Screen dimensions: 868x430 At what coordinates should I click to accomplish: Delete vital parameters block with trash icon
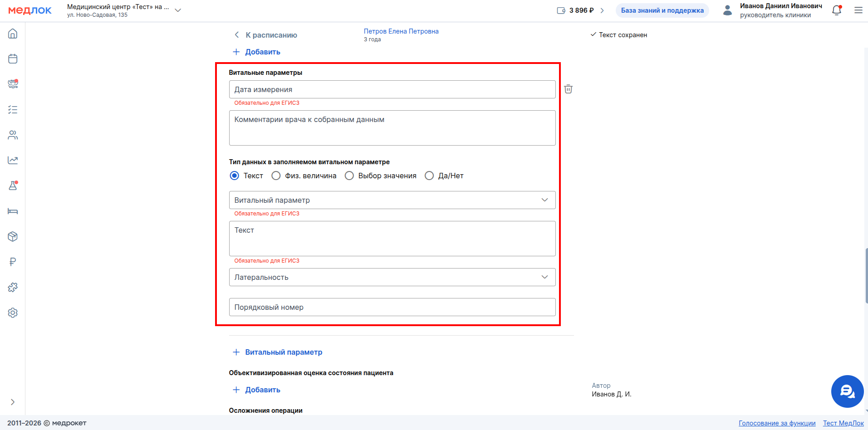(568, 89)
